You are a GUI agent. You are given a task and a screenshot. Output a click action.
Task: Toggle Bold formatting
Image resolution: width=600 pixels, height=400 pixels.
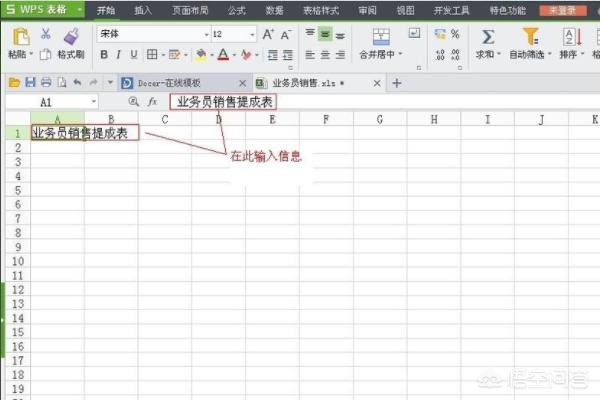pyautogui.click(x=104, y=55)
